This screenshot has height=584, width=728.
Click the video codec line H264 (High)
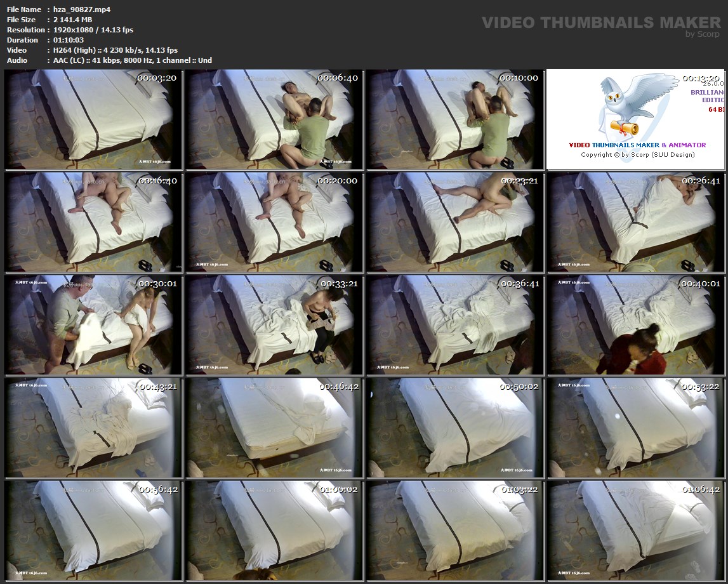116,50
